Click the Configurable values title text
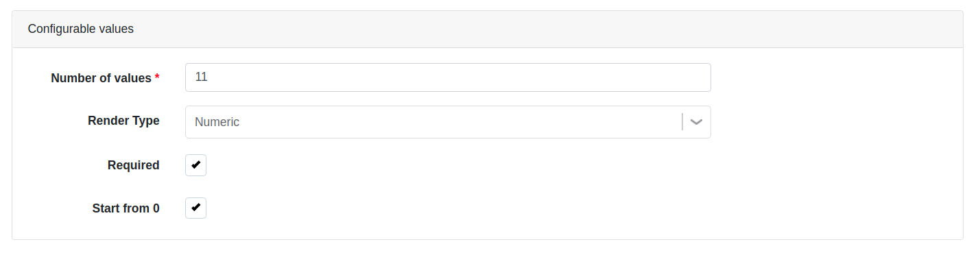Screen dimensions: 980x255 coord(80,29)
